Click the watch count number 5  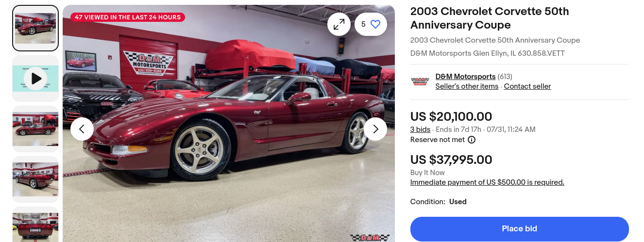pos(363,24)
